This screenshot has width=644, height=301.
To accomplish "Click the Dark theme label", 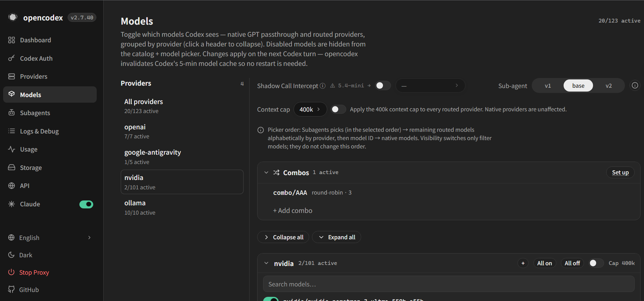I will coord(26,255).
